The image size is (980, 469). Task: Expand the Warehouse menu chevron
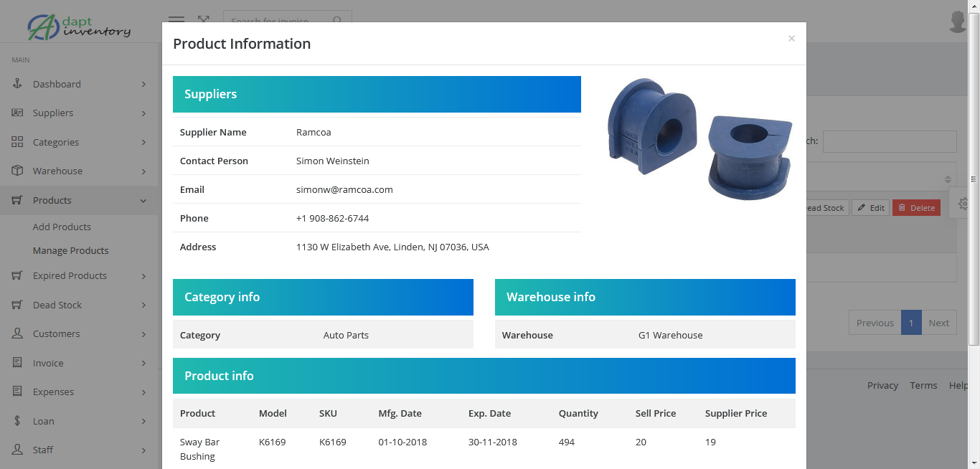(143, 171)
